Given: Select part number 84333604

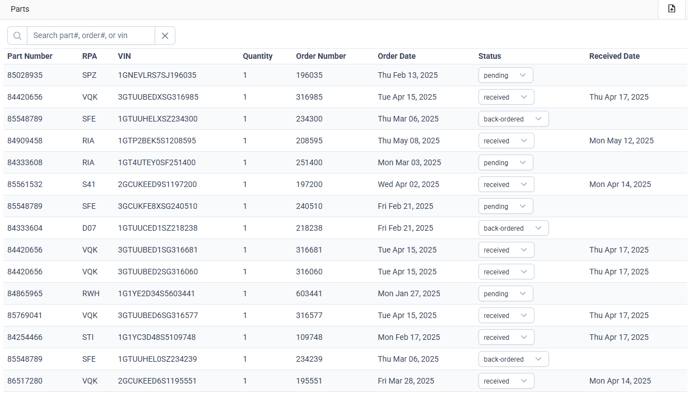Looking at the screenshot, I should tap(25, 228).
